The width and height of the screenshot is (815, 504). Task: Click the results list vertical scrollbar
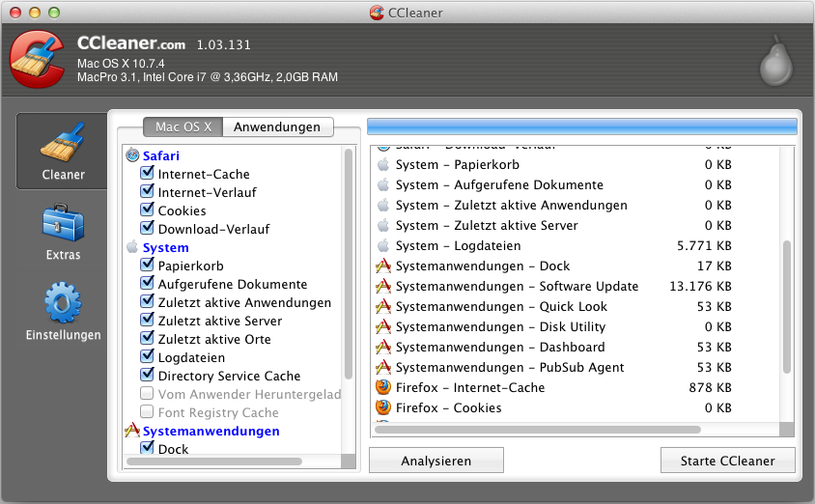[786, 307]
